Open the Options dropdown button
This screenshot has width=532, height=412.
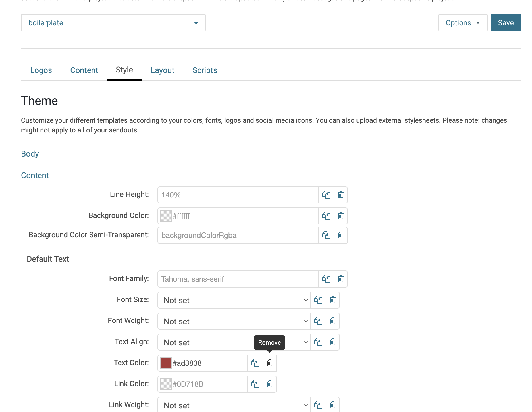click(x=462, y=23)
